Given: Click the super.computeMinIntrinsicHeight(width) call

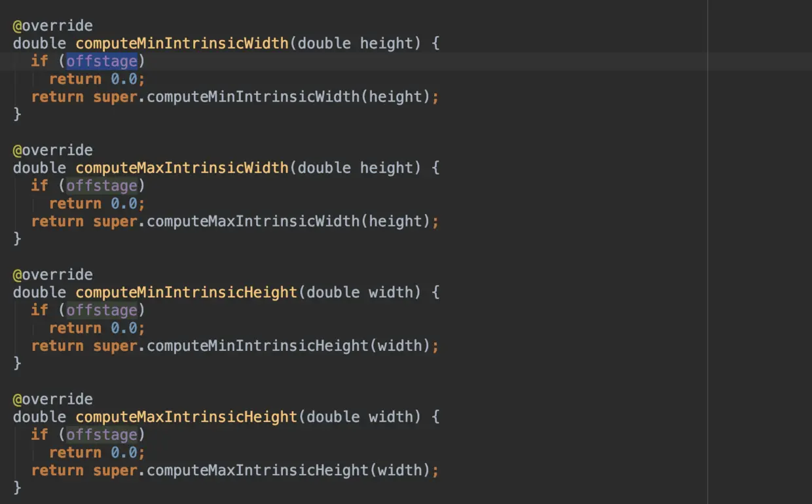Looking at the screenshot, I should [261, 346].
